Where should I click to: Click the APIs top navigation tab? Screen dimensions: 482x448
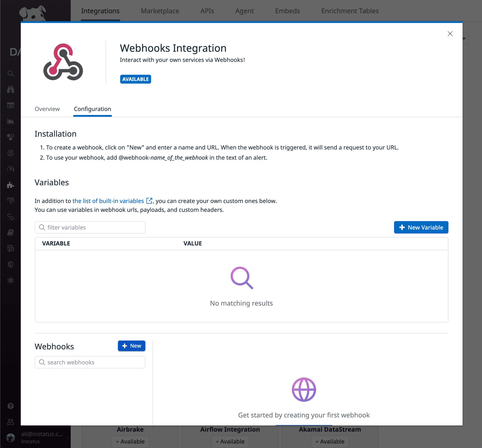click(208, 11)
